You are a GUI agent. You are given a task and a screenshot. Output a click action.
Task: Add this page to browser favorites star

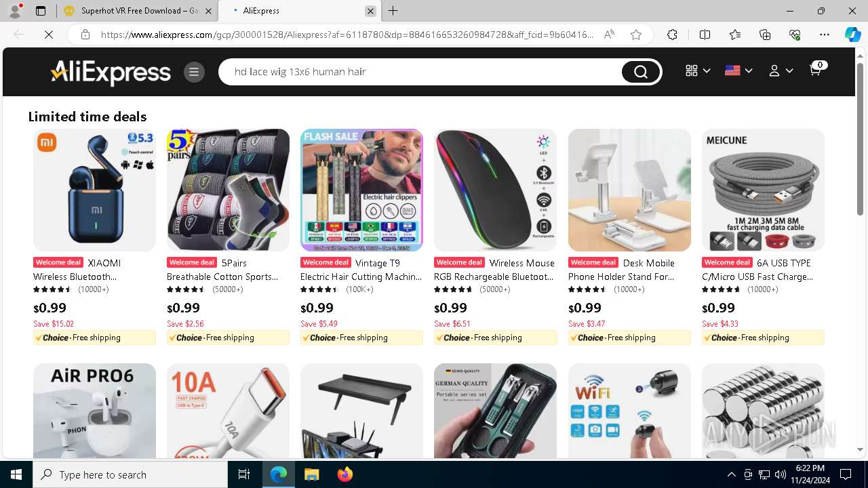[636, 35]
